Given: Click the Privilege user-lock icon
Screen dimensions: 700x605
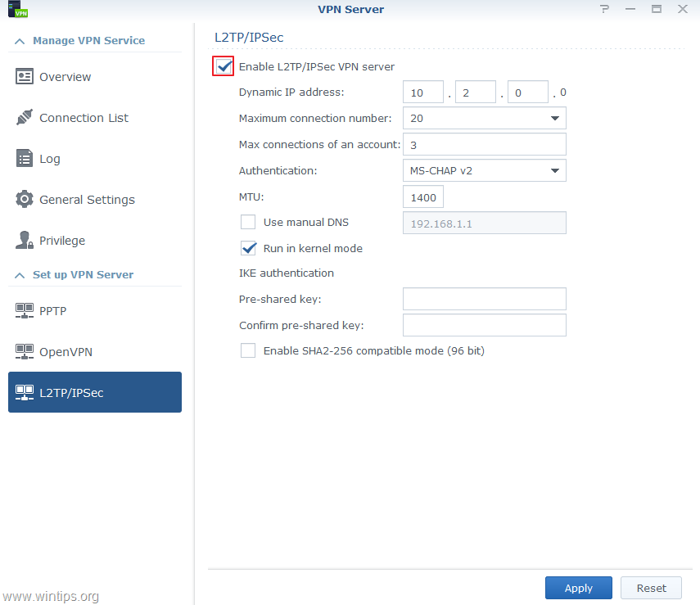Looking at the screenshot, I should click(24, 240).
